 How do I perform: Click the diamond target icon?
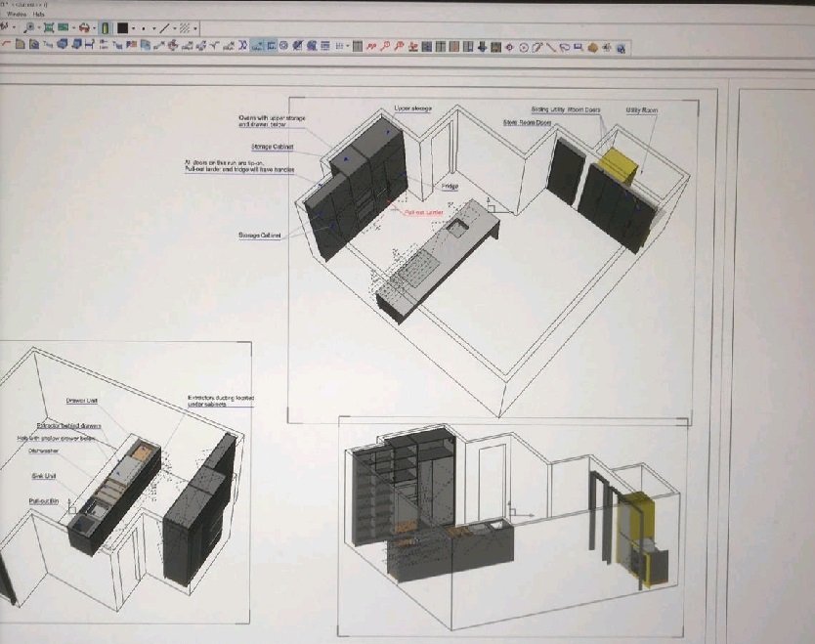pos(509,47)
